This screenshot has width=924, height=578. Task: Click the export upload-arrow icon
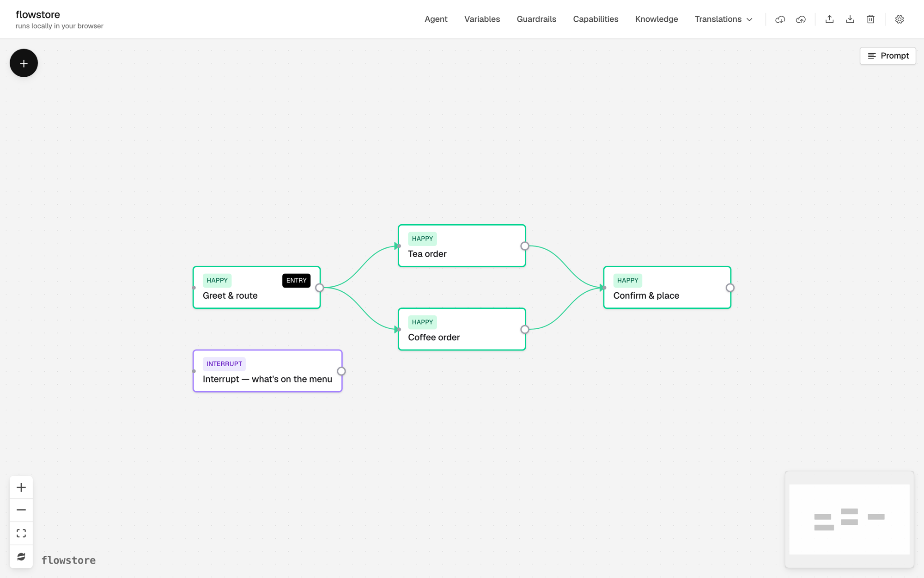[829, 19]
